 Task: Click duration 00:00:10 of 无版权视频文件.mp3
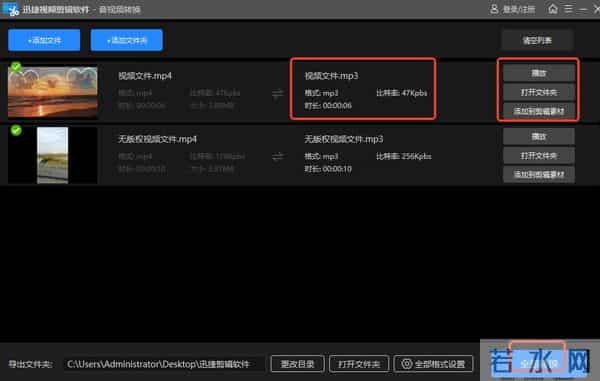tap(328, 169)
